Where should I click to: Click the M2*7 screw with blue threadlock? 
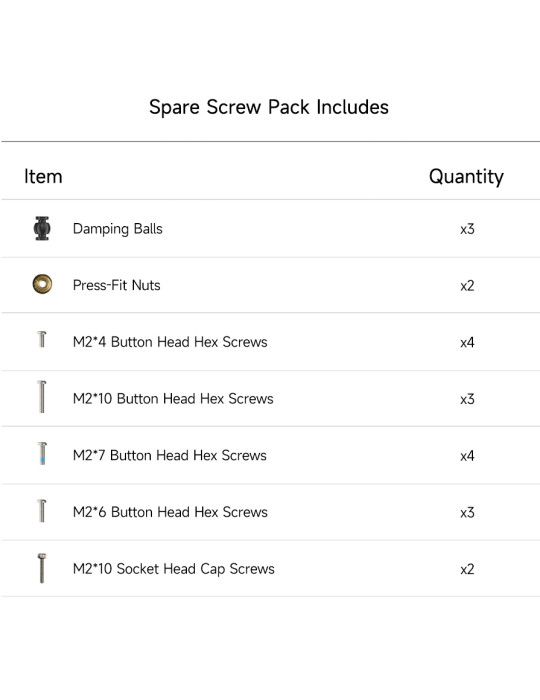point(42,453)
